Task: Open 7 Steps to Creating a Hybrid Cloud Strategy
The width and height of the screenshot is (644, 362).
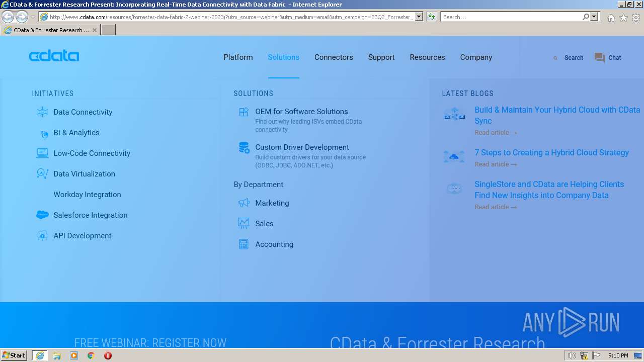Action: (551, 152)
